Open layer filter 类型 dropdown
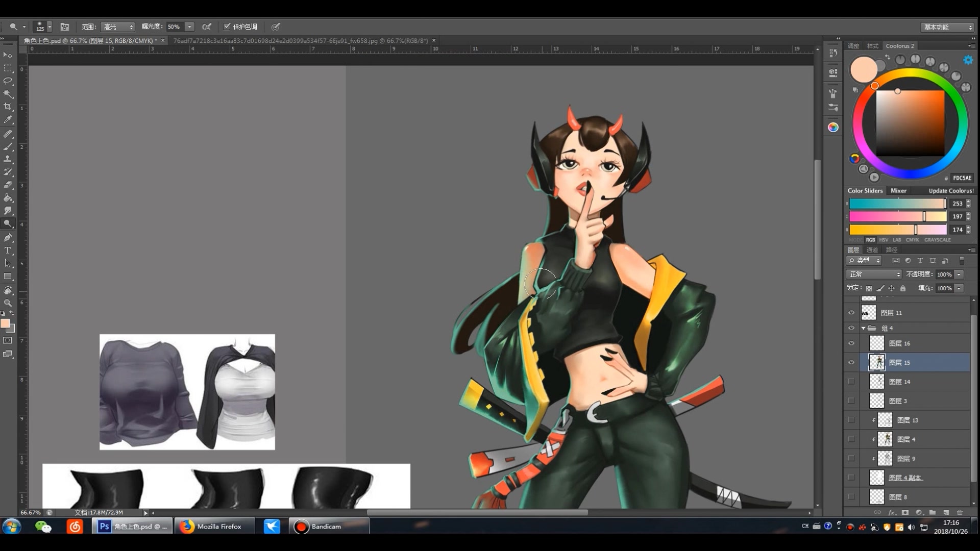Screen dimensions: 980x551 coord(864,261)
